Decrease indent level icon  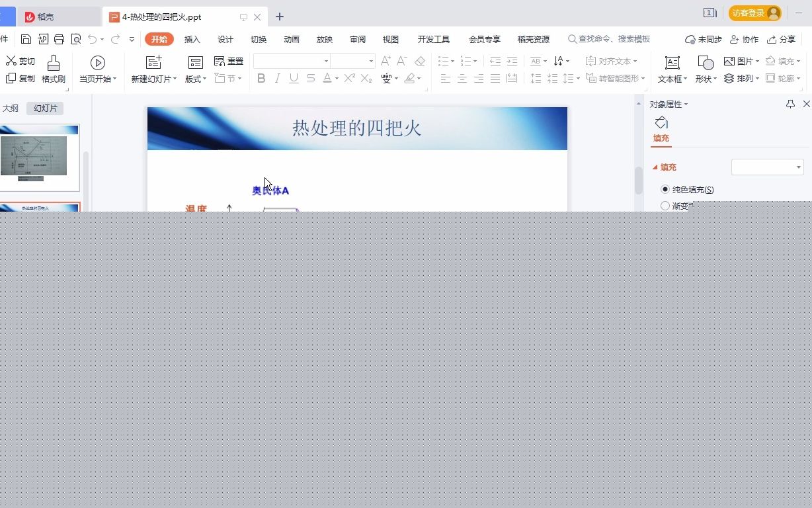coord(495,61)
